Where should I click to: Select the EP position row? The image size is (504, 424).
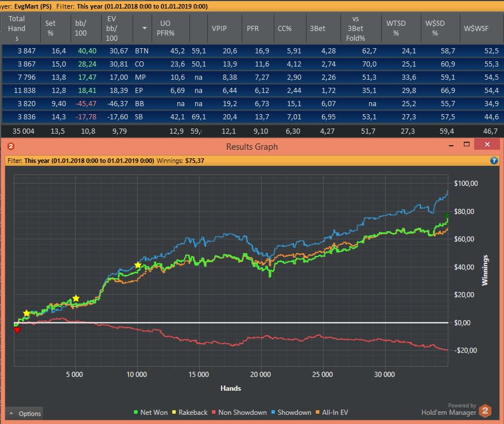click(252, 90)
